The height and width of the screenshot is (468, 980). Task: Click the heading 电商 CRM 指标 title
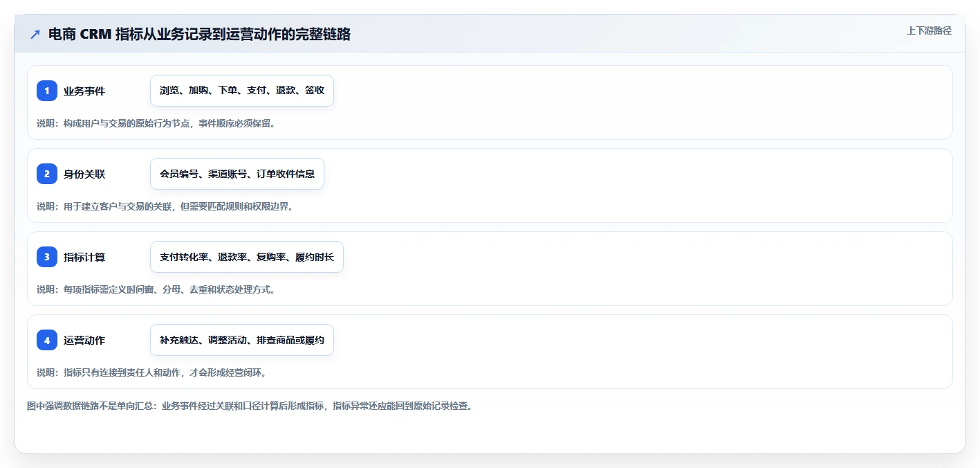click(199, 34)
